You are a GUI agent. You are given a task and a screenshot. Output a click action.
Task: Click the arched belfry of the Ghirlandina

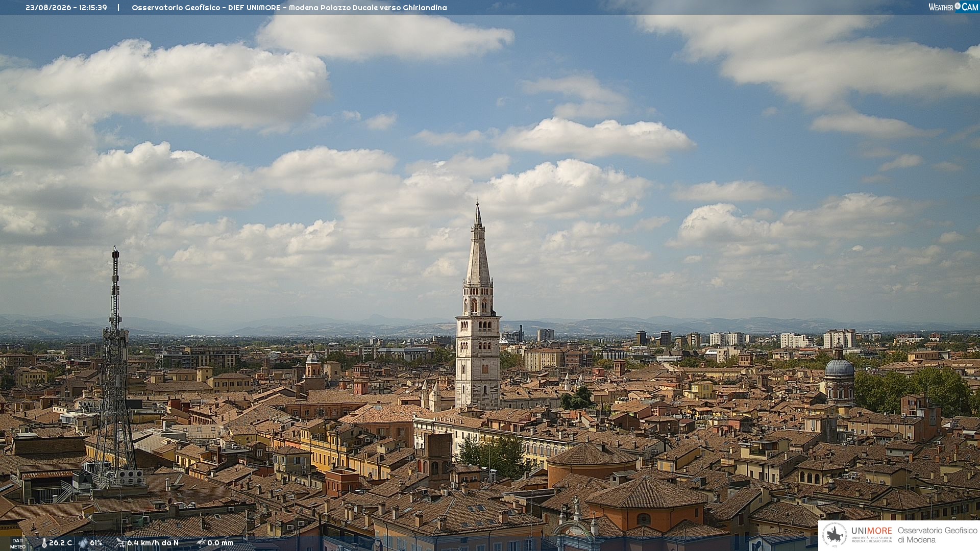pos(478,301)
